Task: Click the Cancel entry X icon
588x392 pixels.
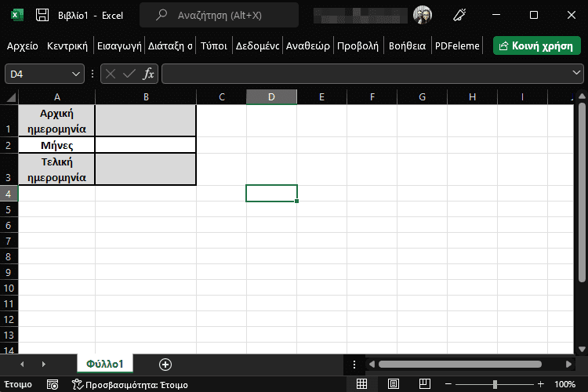Action: pos(111,74)
